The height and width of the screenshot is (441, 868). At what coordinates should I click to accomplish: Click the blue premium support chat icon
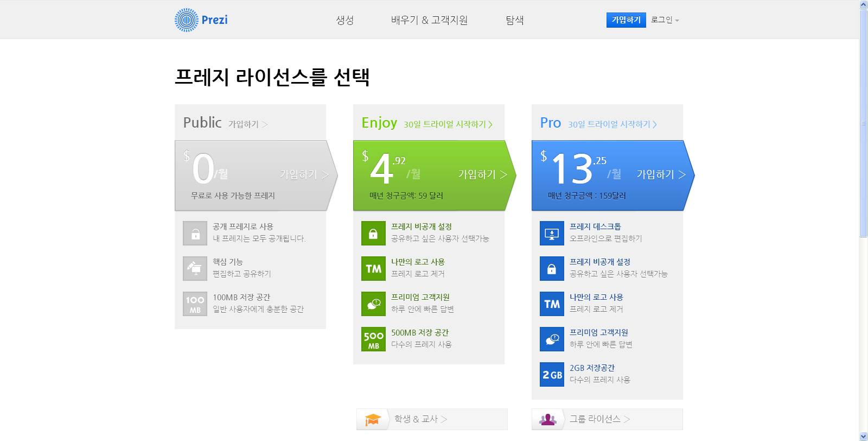pos(552,339)
